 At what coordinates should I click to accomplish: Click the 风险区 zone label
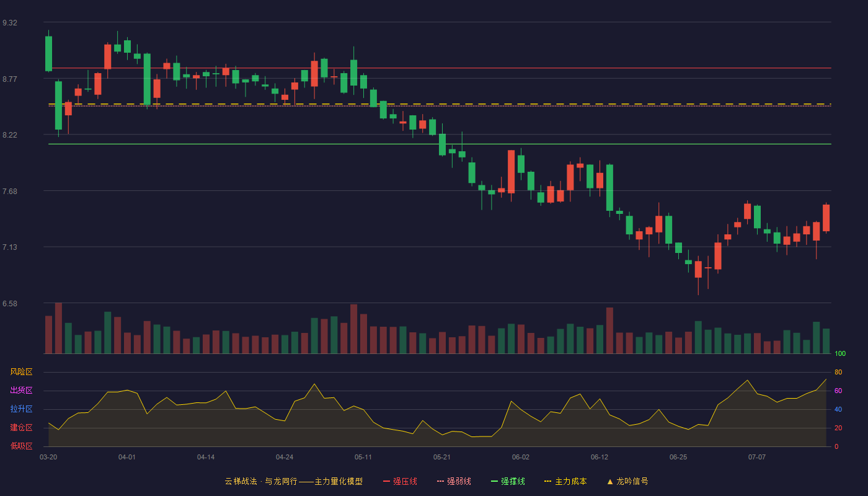tap(21, 372)
